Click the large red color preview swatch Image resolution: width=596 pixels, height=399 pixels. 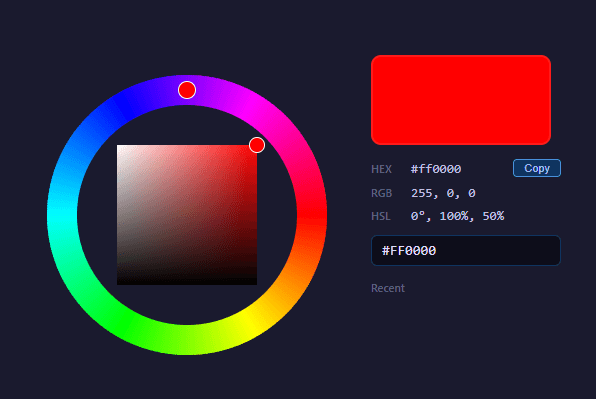pos(461,100)
